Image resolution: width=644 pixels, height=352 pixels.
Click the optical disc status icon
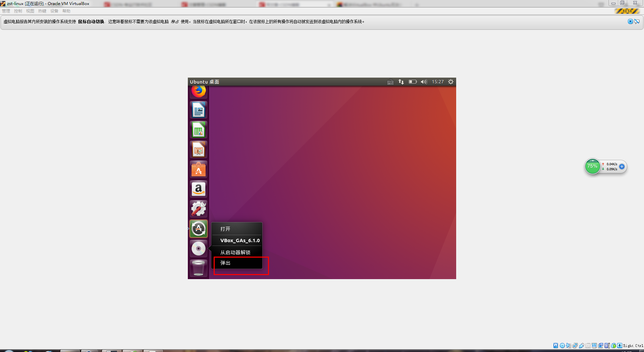pyautogui.click(x=562, y=346)
